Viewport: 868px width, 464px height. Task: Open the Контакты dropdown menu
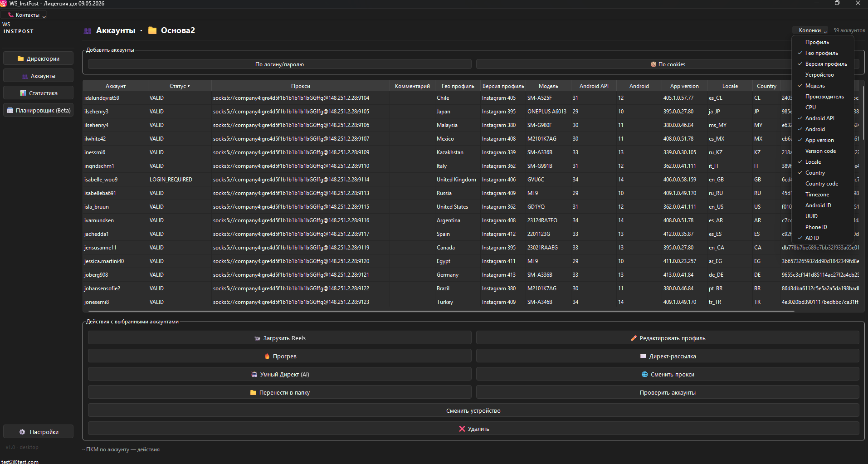(27, 15)
